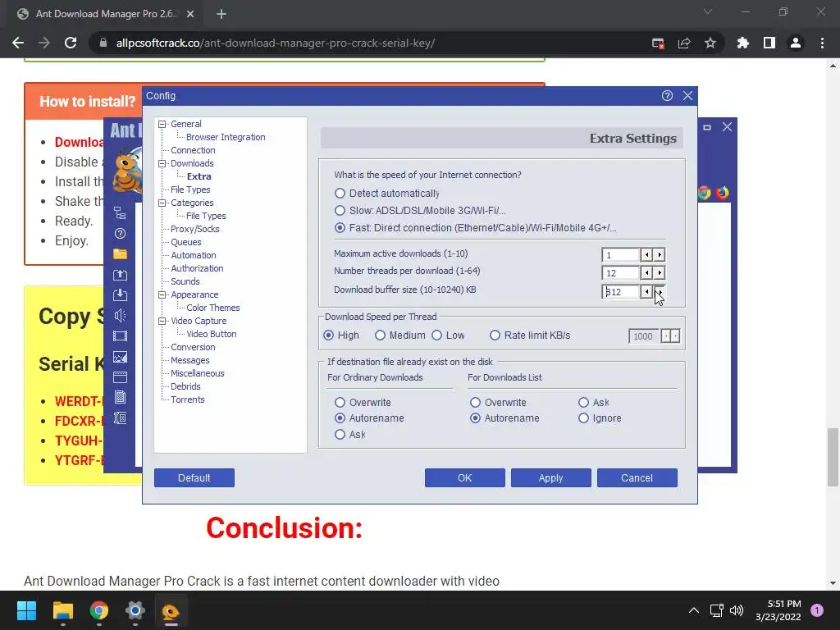
Task: Click the Default button
Action: coord(194,478)
